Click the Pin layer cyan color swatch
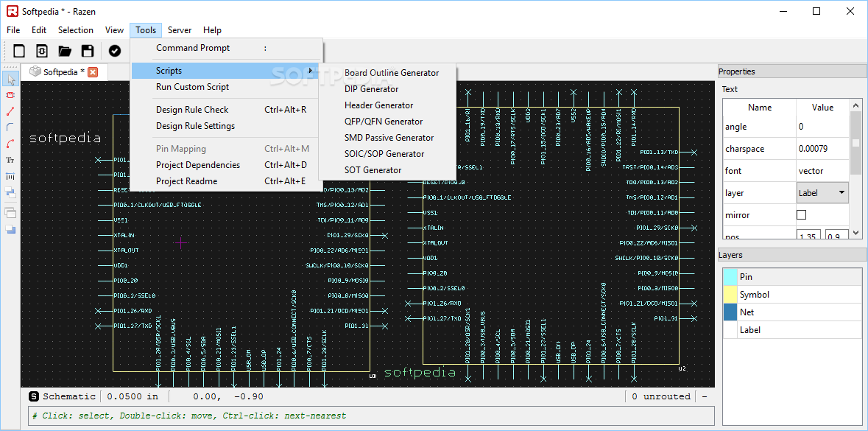Viewport: 868px width, 431px height. tap(730, 276)
